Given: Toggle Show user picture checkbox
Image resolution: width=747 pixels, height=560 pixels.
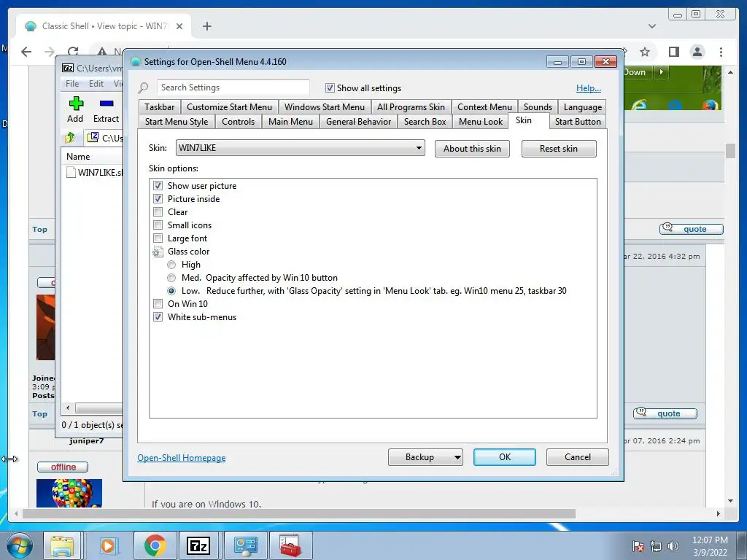Looking at the screenshot, I should [x=158, y=186].
